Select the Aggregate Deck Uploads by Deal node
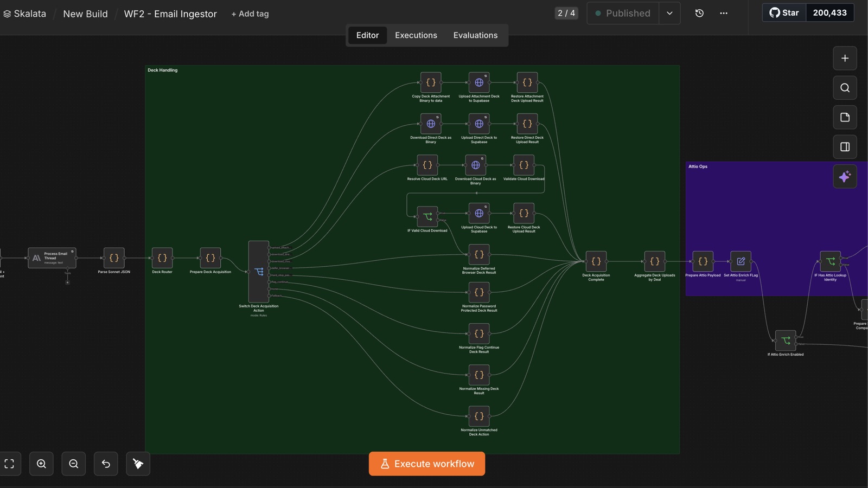868x488 pixels. (655, 261)
